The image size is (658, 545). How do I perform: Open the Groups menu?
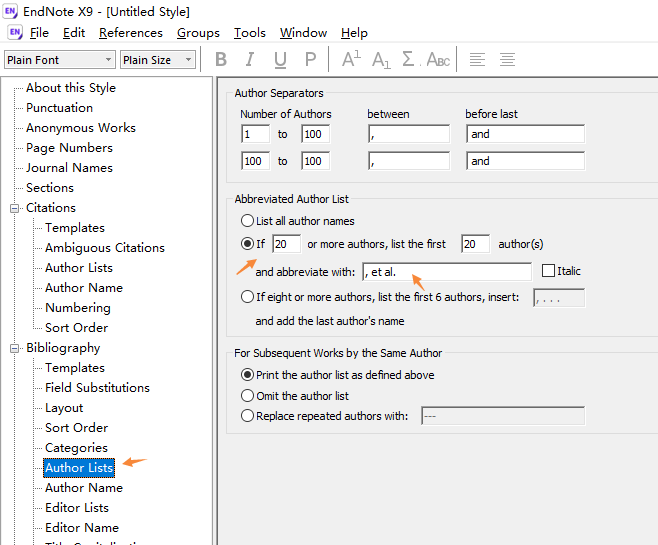[x=198, y=33]
